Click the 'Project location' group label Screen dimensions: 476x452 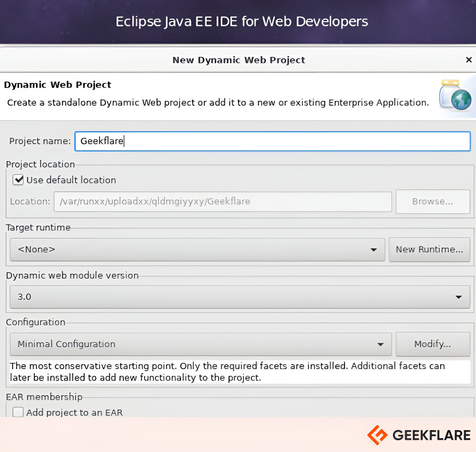point(40,164)
